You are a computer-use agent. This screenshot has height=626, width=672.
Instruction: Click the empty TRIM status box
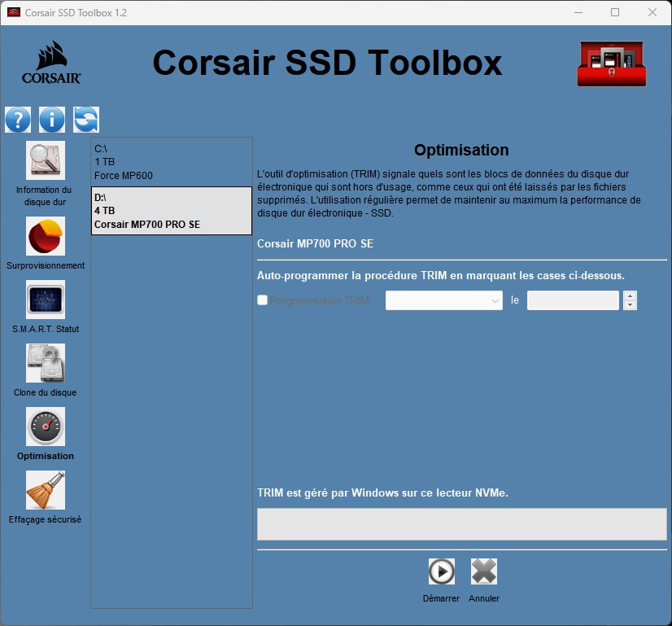tap(462, 524)
